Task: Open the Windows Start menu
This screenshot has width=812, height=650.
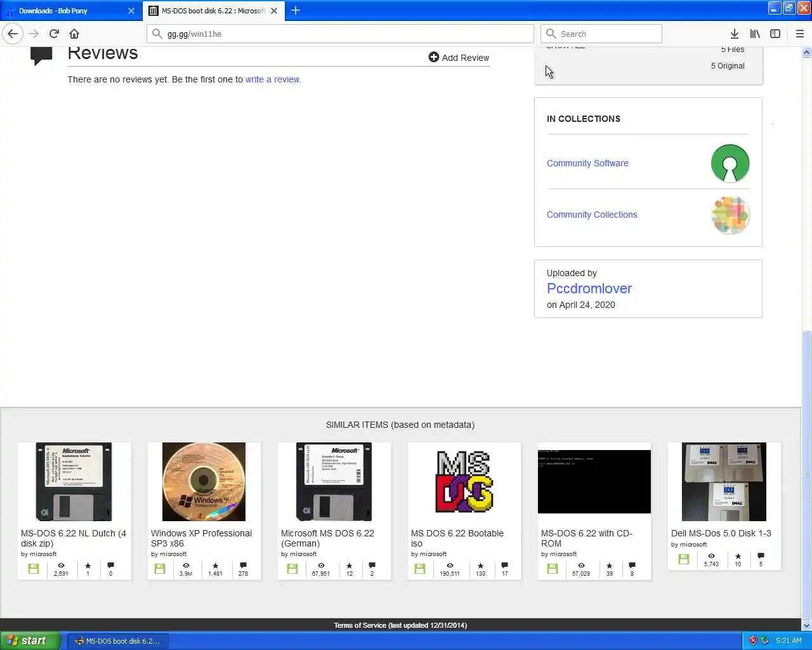Action: point(30,640)
